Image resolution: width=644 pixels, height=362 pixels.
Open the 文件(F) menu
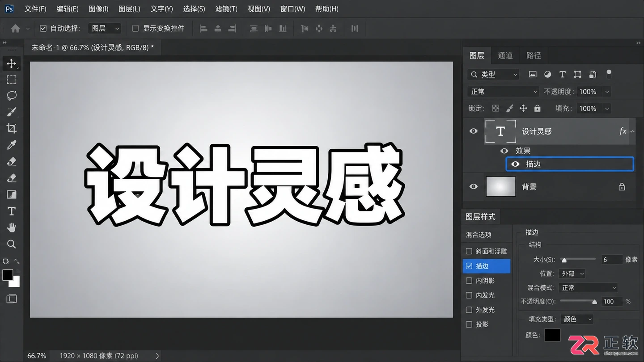pos(35,9)
